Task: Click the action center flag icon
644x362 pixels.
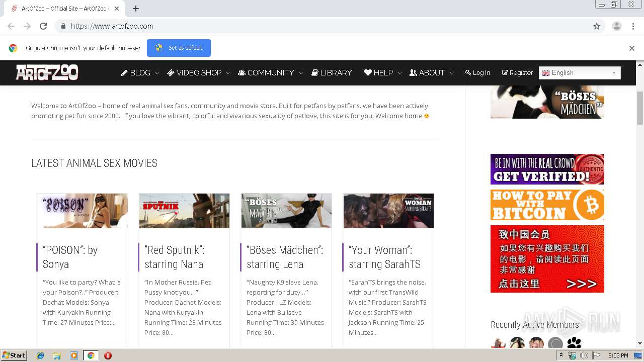Action: pos(596,355)
